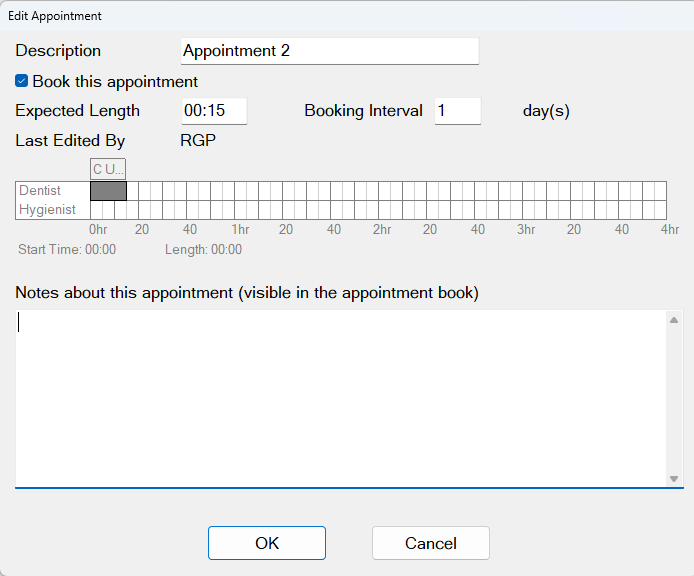Screen dimensions: 694x576
Task: Click the Expected Length time field
Action: [x=214, y=111]
